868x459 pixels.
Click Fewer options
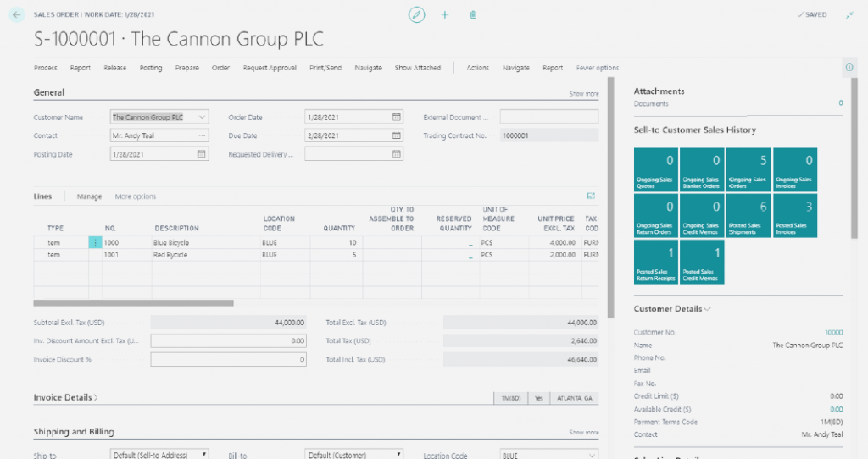tap(598, 68)
